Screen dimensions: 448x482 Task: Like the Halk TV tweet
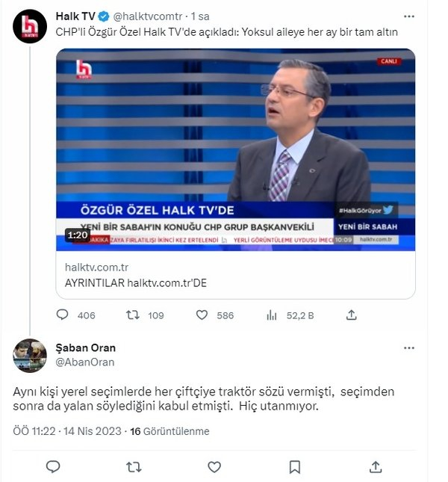202,315
